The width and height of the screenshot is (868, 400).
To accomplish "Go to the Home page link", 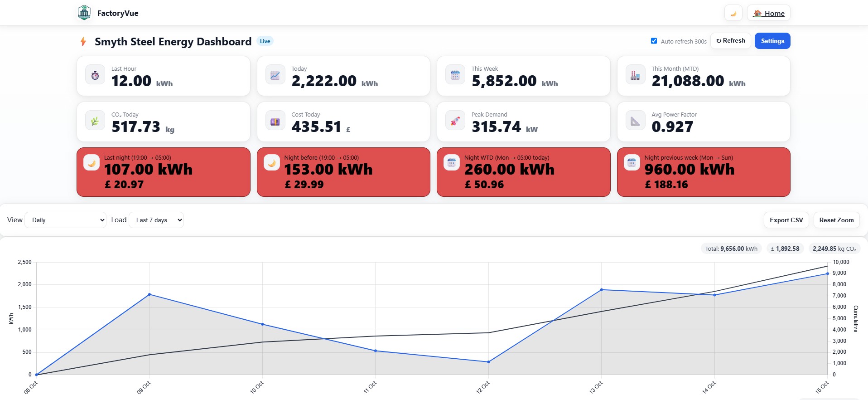I will (x=769, y=13).
